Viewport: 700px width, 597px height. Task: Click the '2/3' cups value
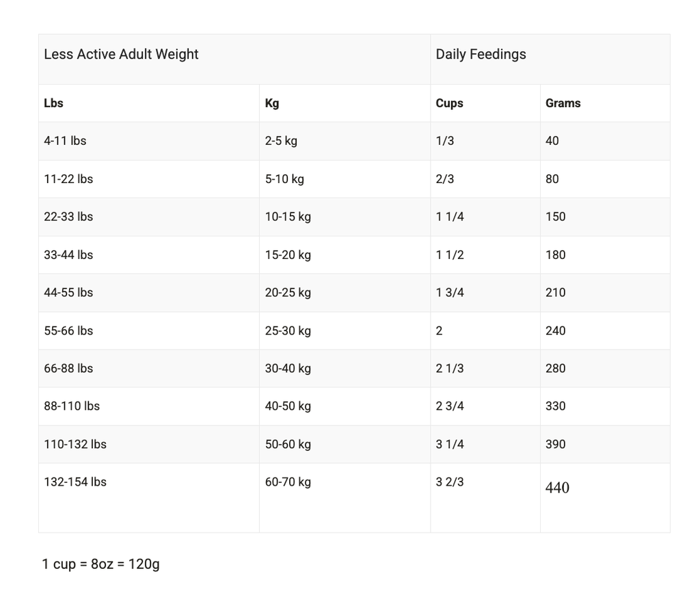444,179
